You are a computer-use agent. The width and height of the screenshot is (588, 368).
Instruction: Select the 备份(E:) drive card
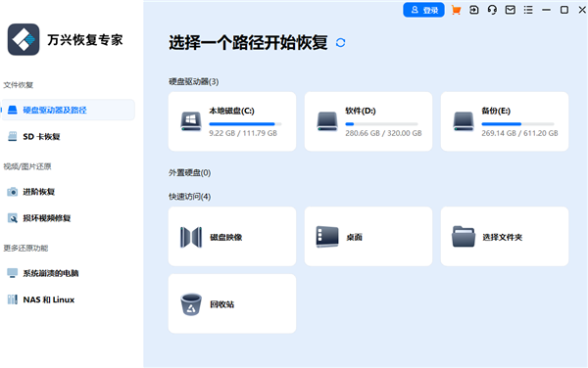click(x=505, y=121)
